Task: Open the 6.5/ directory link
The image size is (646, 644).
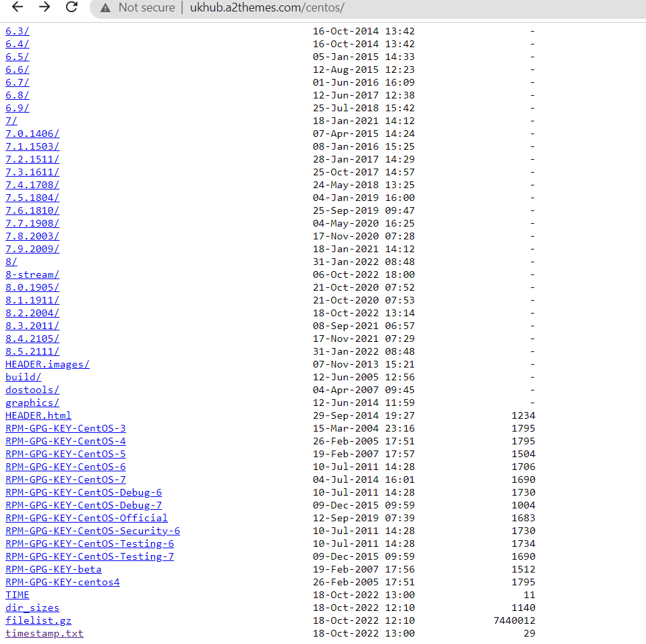Action: (18, 57)
